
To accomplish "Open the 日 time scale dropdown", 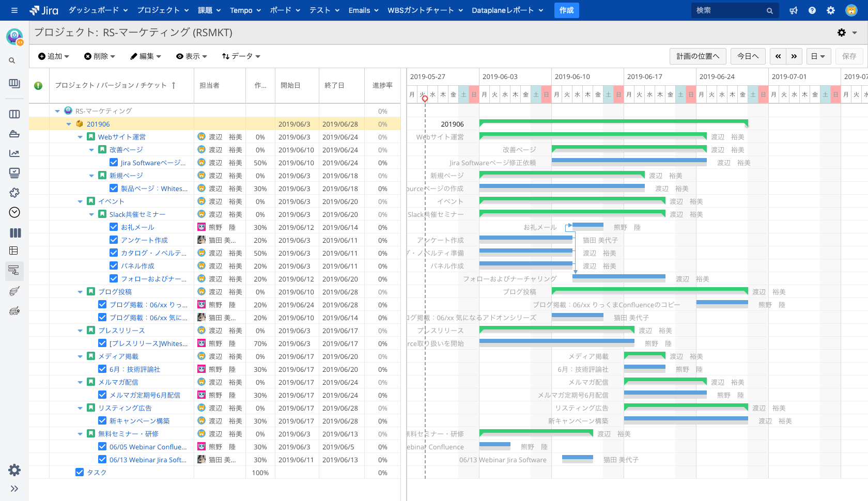I will click(x=818, y=56).
